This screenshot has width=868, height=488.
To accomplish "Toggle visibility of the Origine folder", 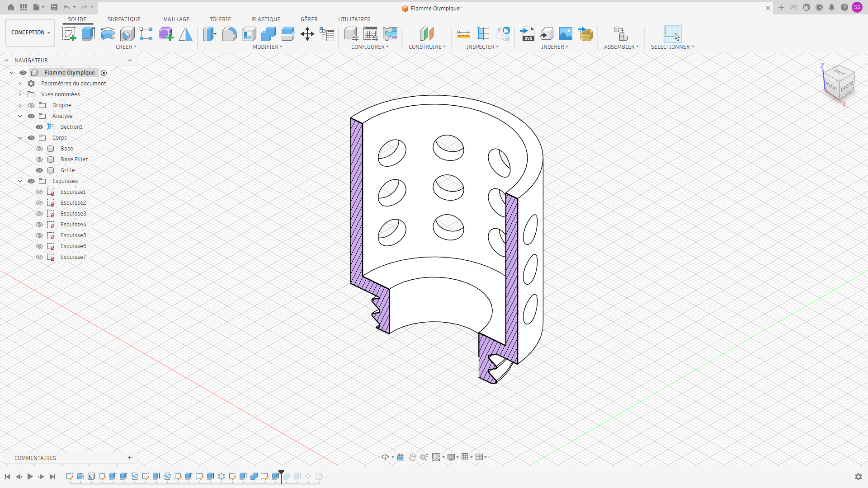I will [x=31, y=105].
